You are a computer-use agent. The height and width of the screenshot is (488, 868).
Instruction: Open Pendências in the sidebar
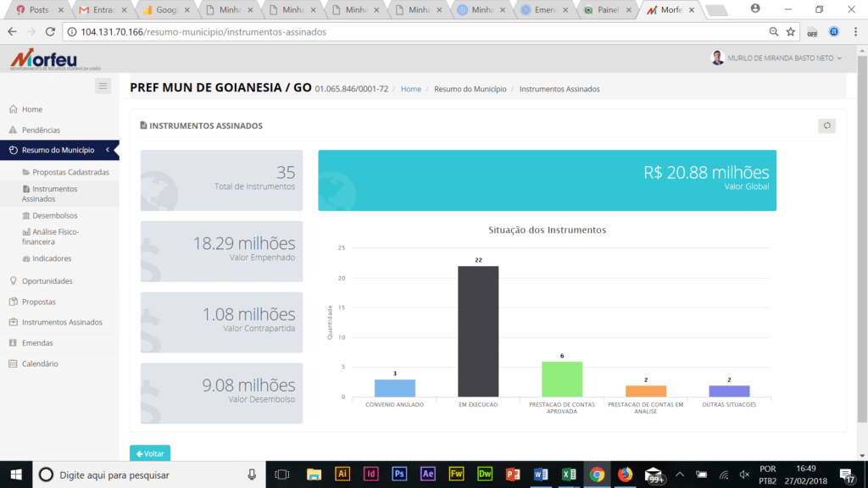tap(41, 130)
